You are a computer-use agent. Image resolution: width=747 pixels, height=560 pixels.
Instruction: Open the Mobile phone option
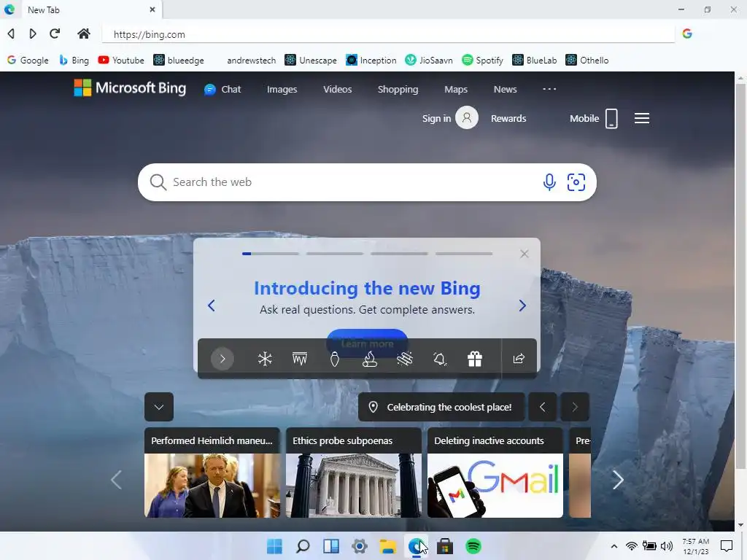point(594,119)
